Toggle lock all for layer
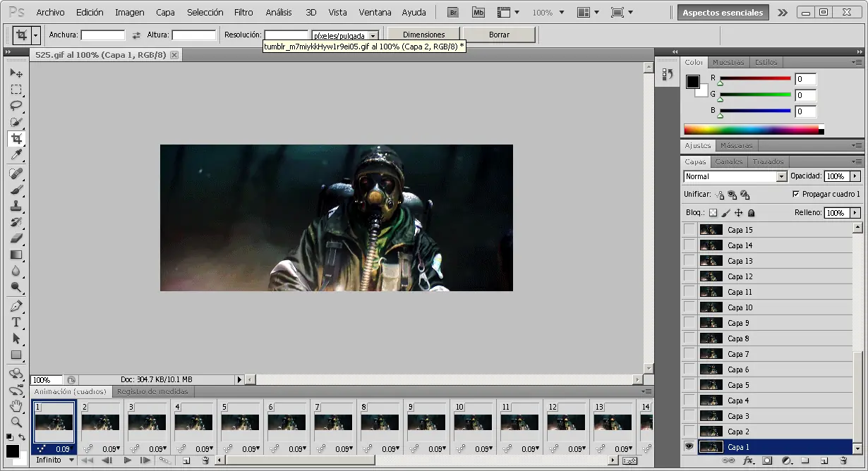 (x=751, y=212)
